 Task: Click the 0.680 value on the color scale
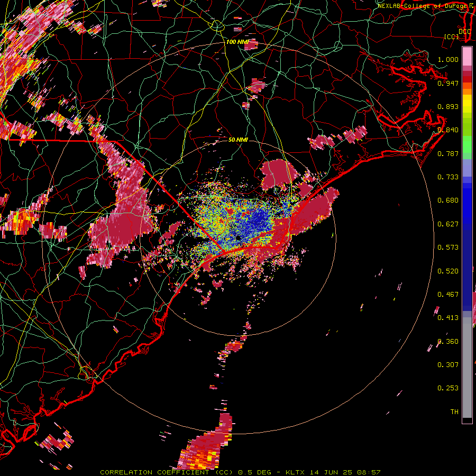point(448,200)
